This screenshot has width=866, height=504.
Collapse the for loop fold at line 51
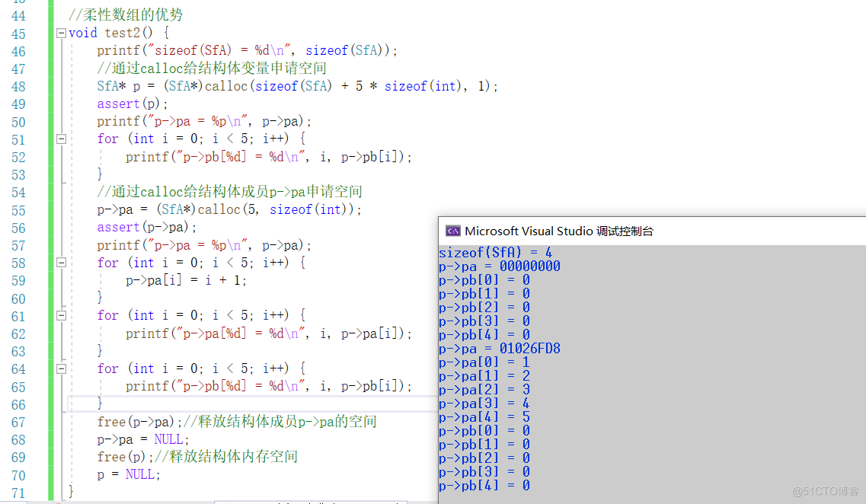[61, 139]
